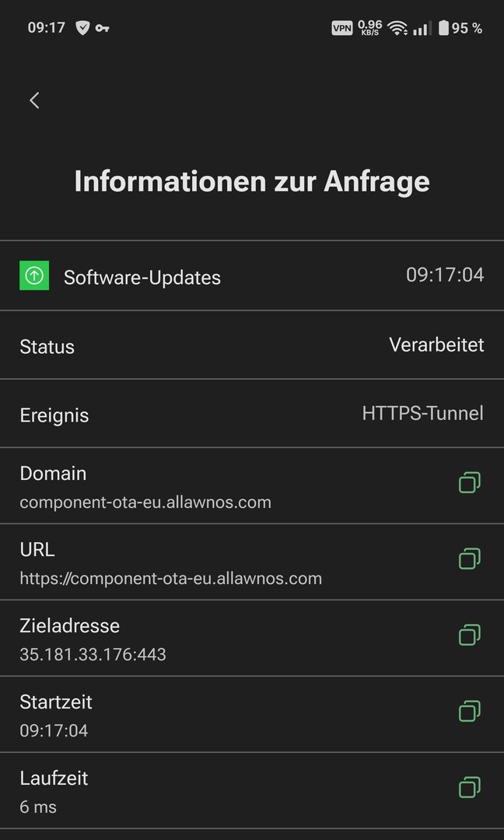
Task: Tap the key icon in status bar
Action: point(103,28)
